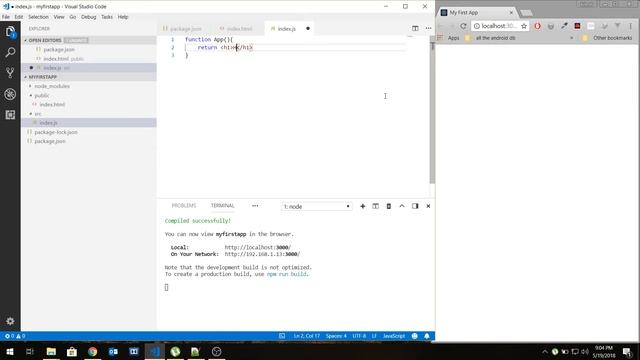Image resolution: width=640 pixels, height=360 pixels.
Task: Show errors and warnings in status bar
Action: [15, 336]
